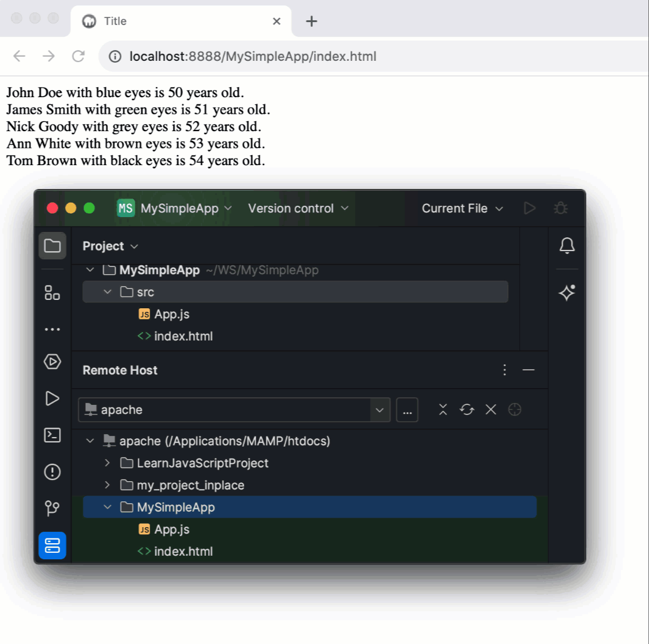Switch to the browser tab named Title
Image resolution: width=649 pixels, height=644 pixels.
[115, 21]
